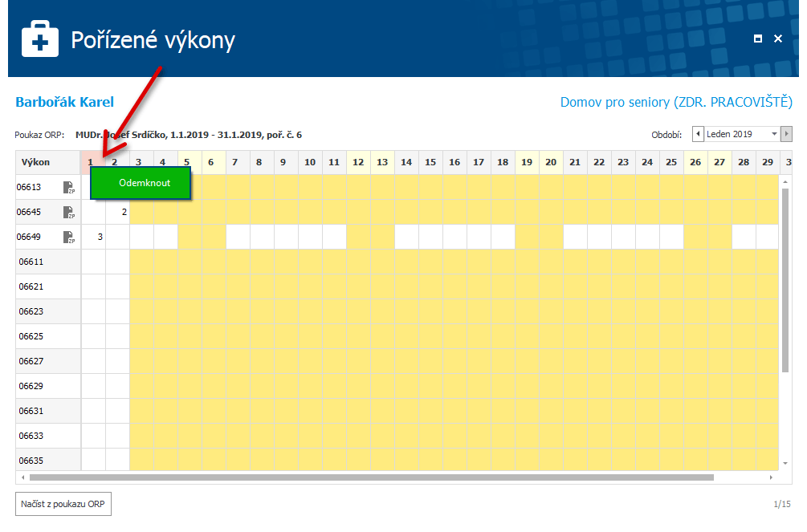Viewport: 807px width, 532px height.
Task: Select row label 06633
Action: coord(31,436)
